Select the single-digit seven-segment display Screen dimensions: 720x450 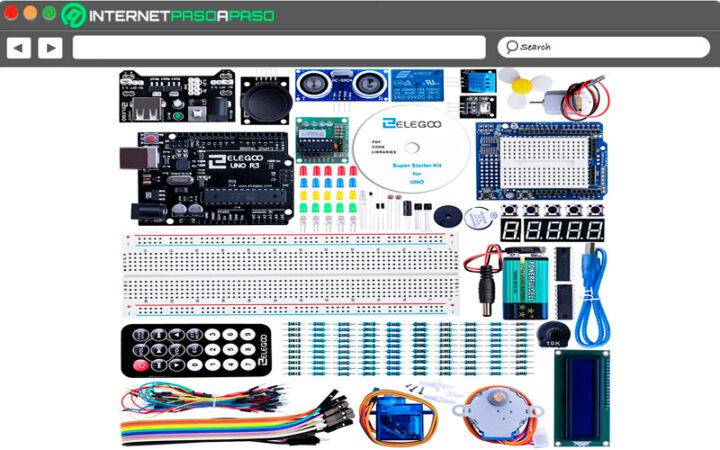[x=510, y=230]
